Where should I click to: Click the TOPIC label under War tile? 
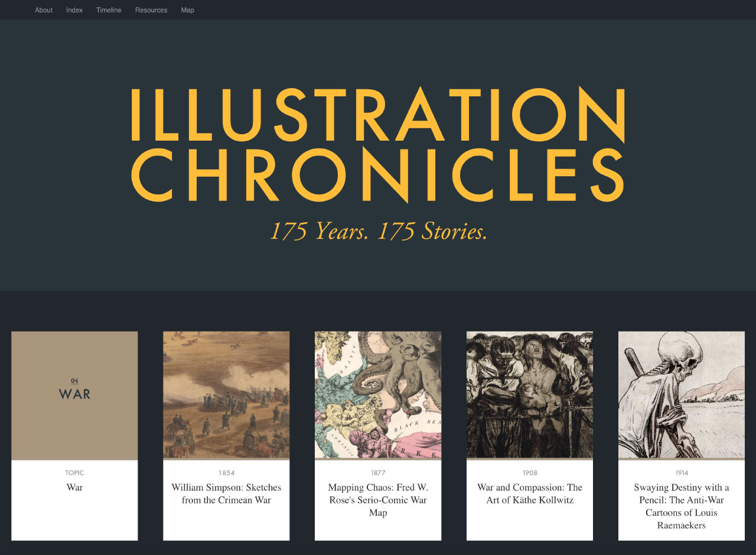(74, 473)
